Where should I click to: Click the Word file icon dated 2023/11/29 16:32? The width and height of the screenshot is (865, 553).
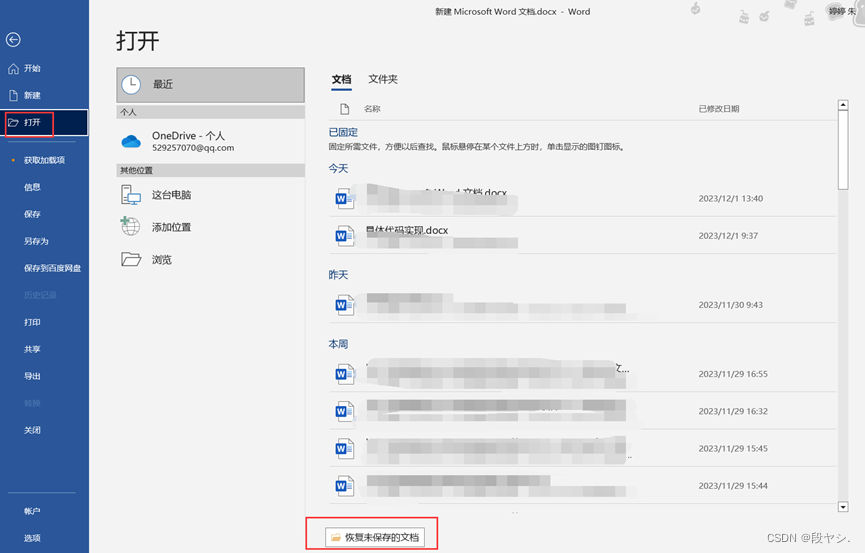click(x=345, y=411)
